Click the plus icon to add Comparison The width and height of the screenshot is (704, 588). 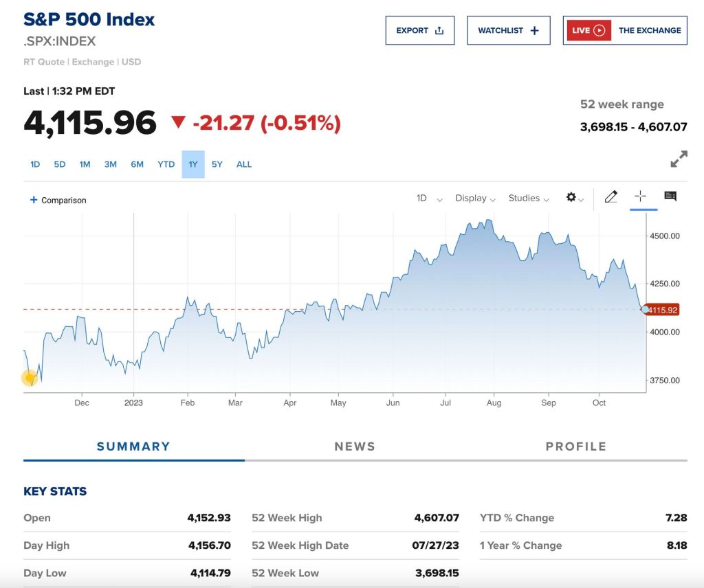click(x=34, y=200)
